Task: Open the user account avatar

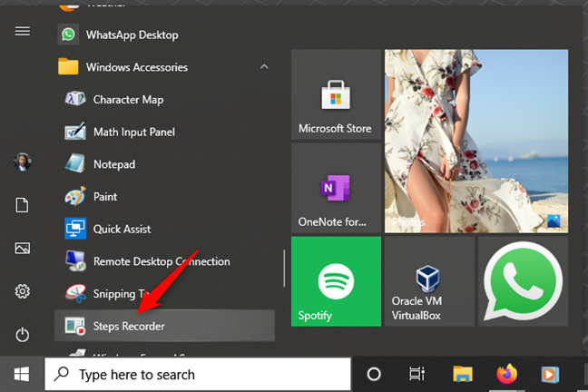Action: tap(23, 162)
